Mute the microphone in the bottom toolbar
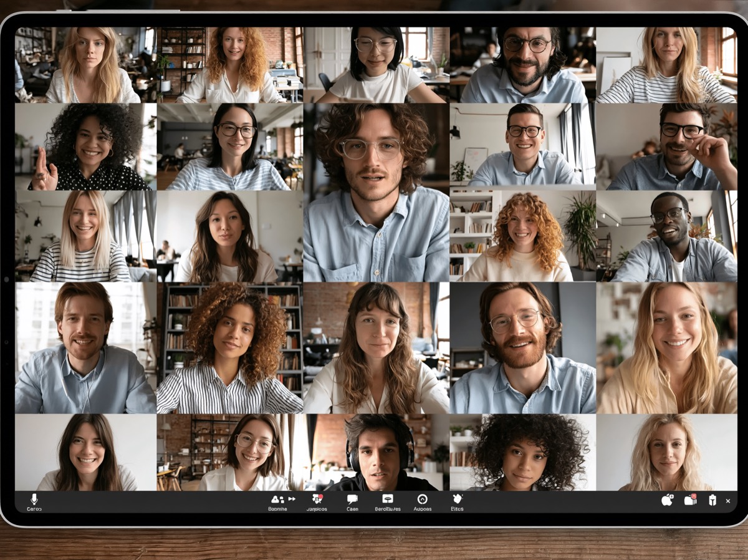Screen dimensions: 748x560 point(34,499)
